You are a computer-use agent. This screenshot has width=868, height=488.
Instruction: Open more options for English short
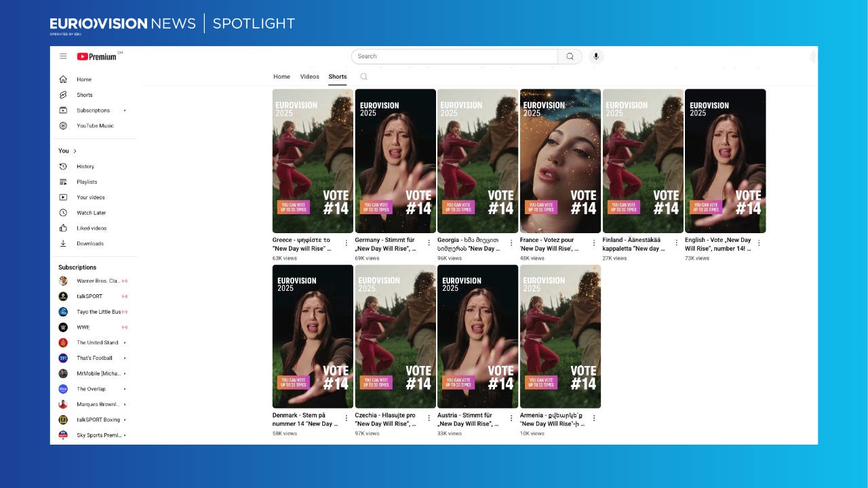pyautogui.click(x=759, y=243)
